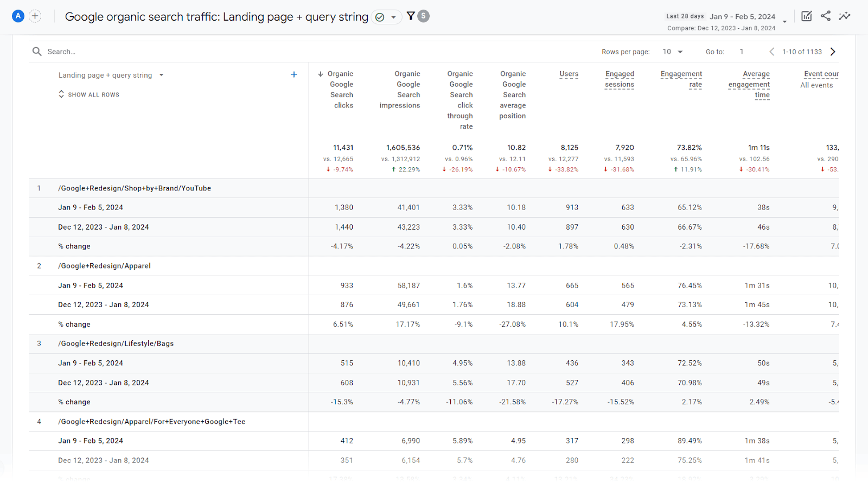Click the -9.74% clicks change indicator
Image resolution: width=868 pixels, height=483 pixels.
[340, 169]
